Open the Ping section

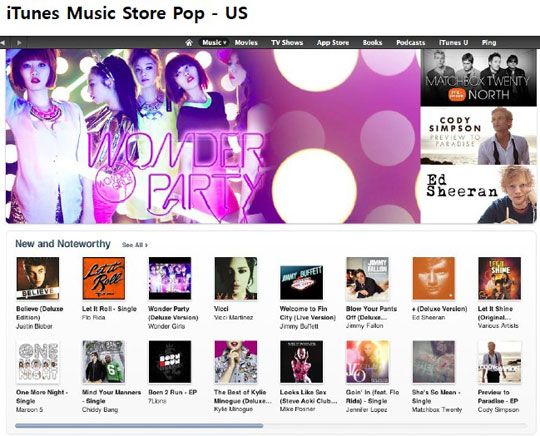489,43
